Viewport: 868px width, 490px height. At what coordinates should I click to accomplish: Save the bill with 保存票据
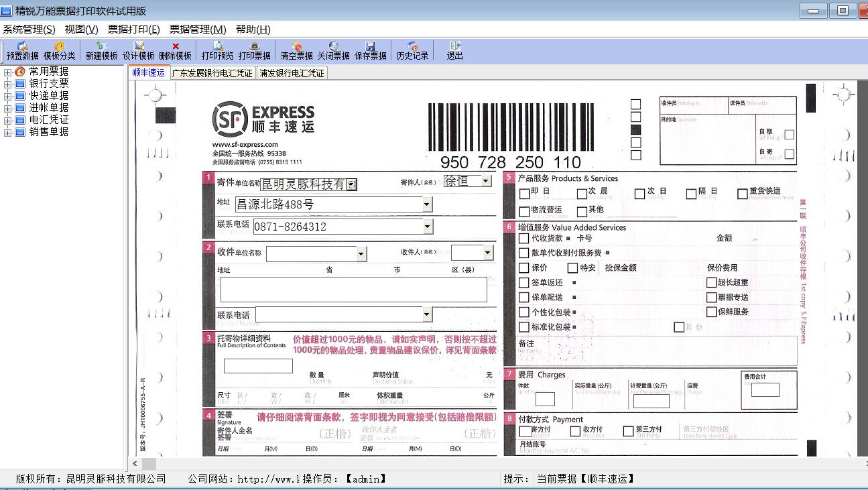(371, 51)
